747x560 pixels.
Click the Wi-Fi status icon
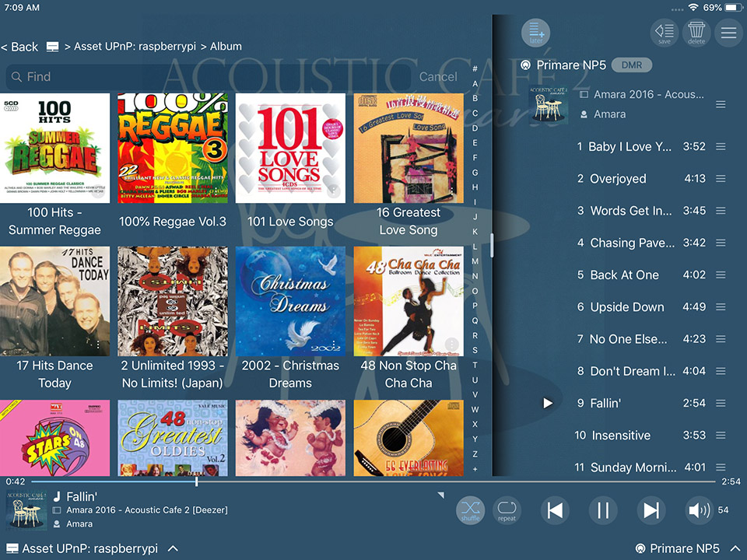point(693,8)
